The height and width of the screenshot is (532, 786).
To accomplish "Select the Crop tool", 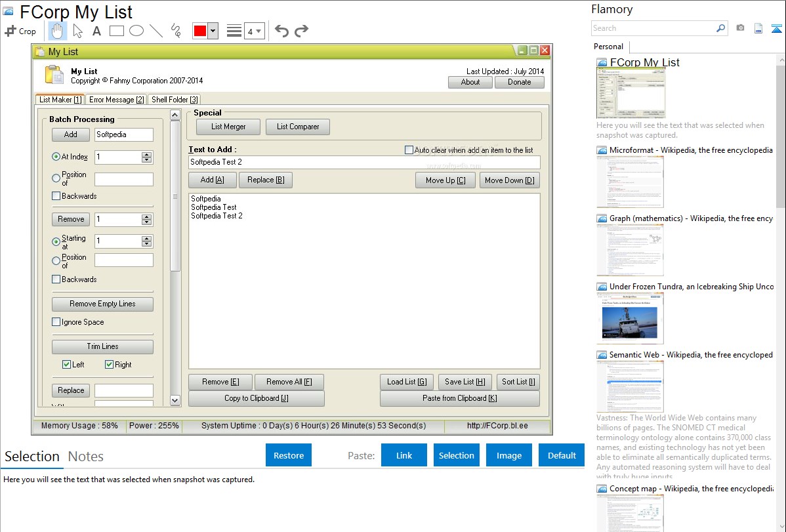I will click(x=20, y=31).
